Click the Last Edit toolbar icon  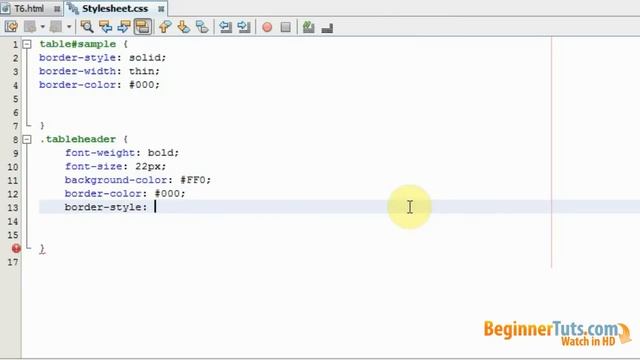11,27
